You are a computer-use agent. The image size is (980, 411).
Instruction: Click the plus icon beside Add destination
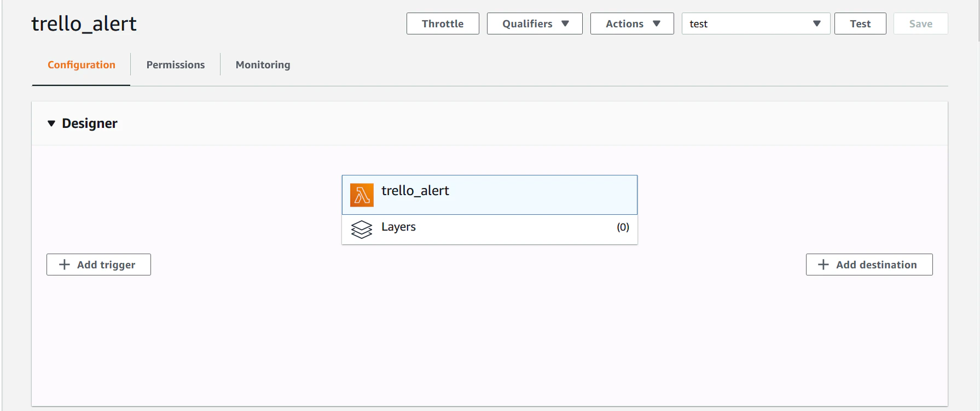click(823, 265)
